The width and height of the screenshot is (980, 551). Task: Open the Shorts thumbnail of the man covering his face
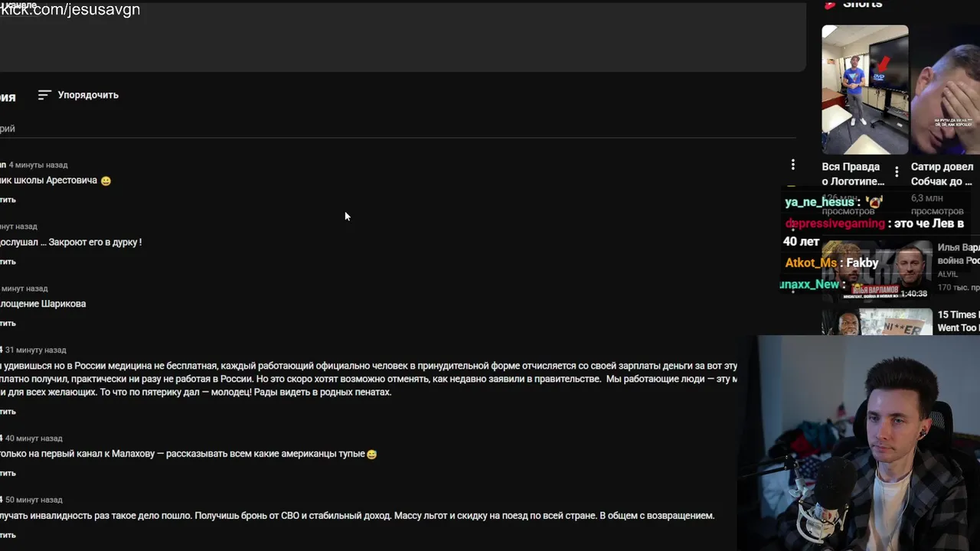pyautogui.click(x=946, y=90)
